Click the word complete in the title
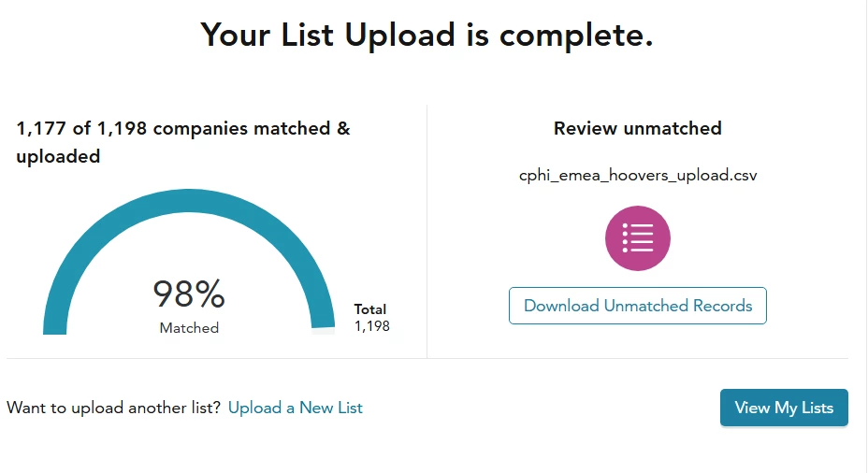The height and width of the screenshot is (473, 868). [576, 36]
